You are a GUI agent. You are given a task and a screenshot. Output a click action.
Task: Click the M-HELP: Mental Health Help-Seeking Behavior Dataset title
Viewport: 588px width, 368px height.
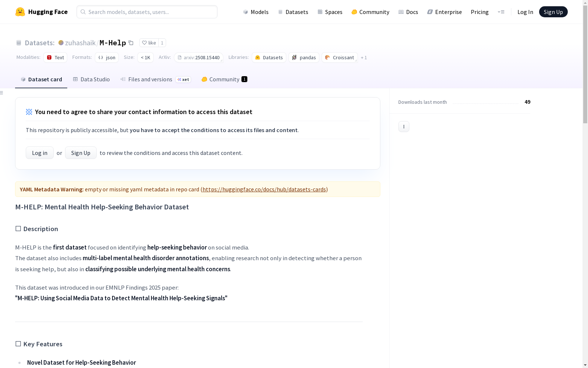point(102,207)
